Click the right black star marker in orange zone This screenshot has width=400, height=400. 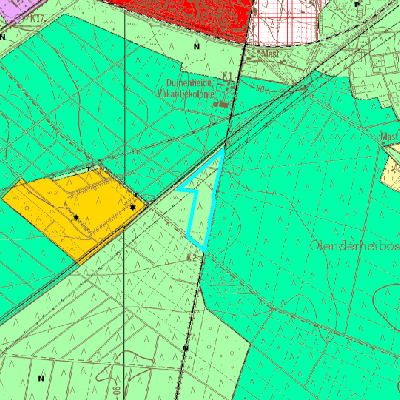[133, 207]
